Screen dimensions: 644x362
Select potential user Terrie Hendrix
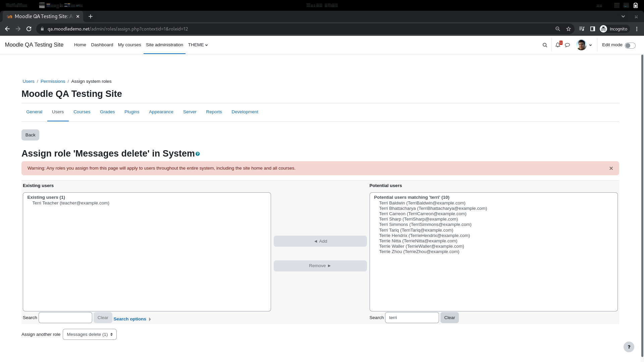tap(425, 236)
